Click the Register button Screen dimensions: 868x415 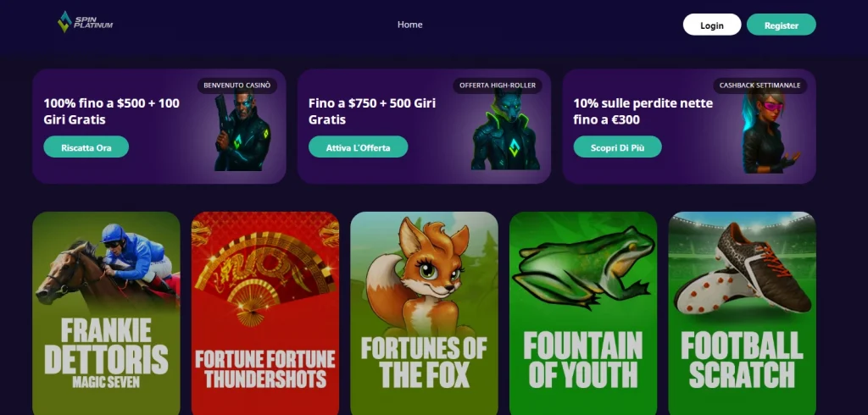[x=781, y=25]
